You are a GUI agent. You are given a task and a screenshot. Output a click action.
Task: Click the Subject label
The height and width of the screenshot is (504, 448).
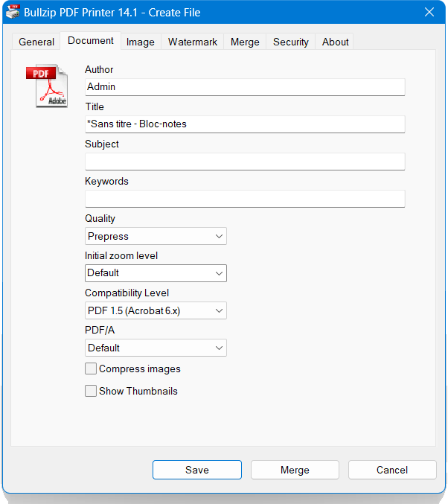[102, 144]
